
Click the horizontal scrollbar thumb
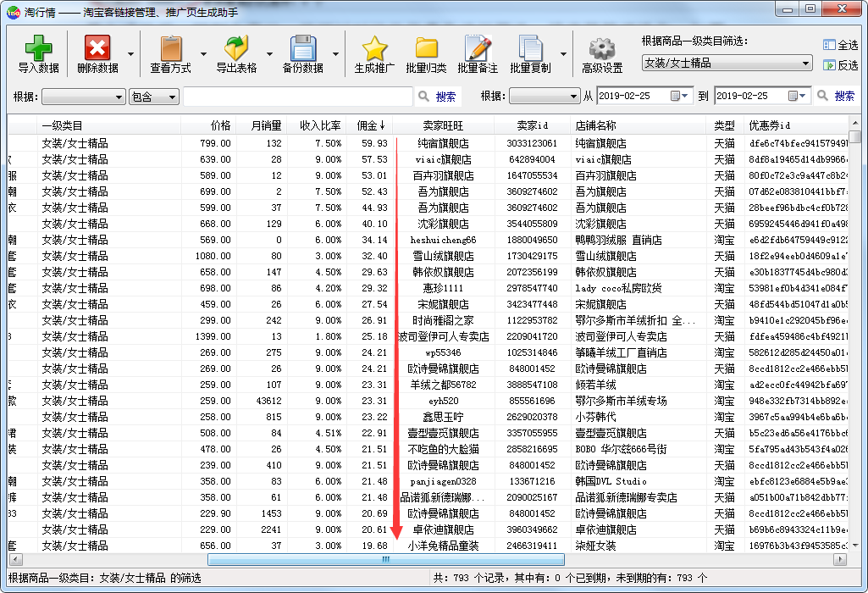(386, 559)
